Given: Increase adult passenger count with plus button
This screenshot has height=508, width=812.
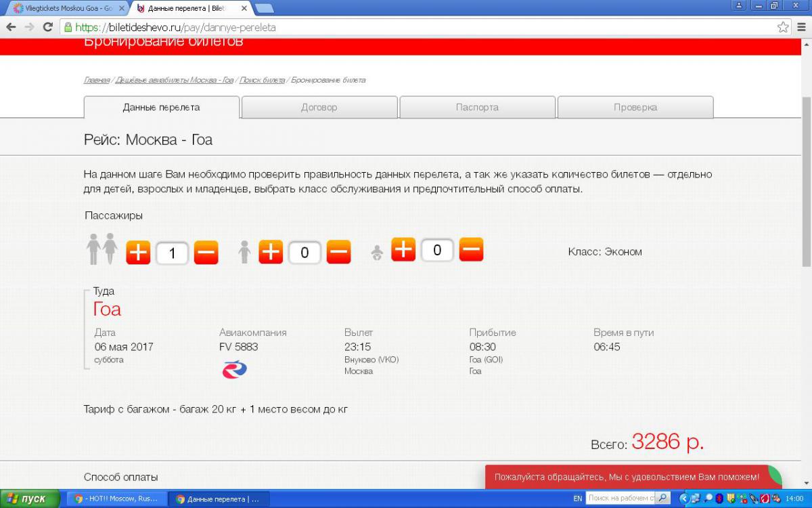Looking at the screenshot, I should coord(138,253).
